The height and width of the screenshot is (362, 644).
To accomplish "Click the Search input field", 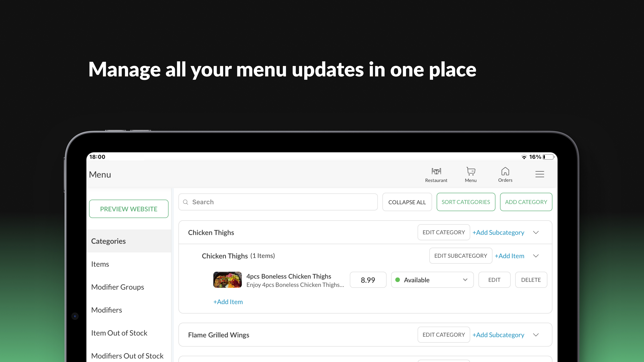I will tap(282, 202).
